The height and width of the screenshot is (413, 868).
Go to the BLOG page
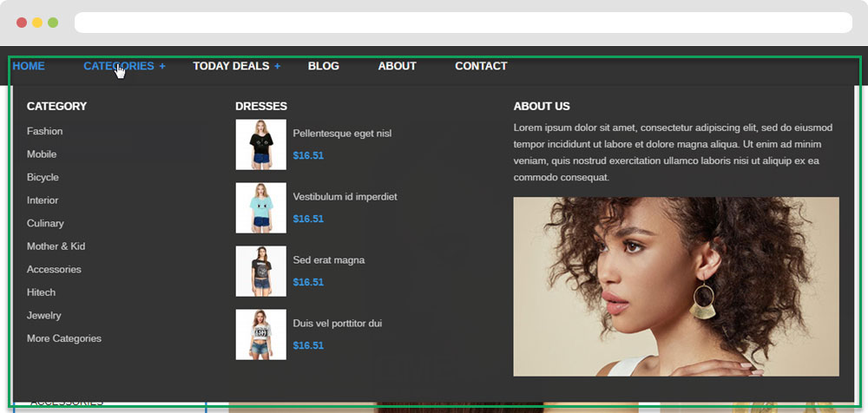[323, 66]
